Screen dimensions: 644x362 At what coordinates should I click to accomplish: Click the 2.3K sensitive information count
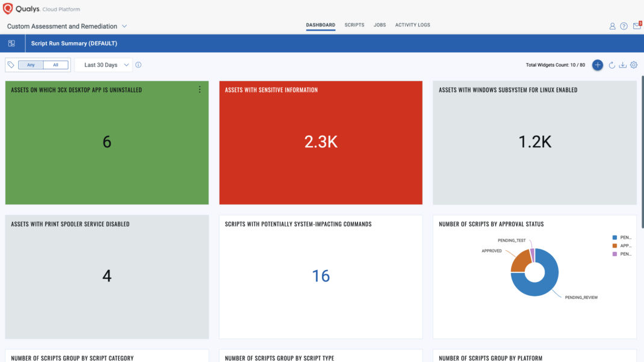pyautogui.click(x=321, y=141)
